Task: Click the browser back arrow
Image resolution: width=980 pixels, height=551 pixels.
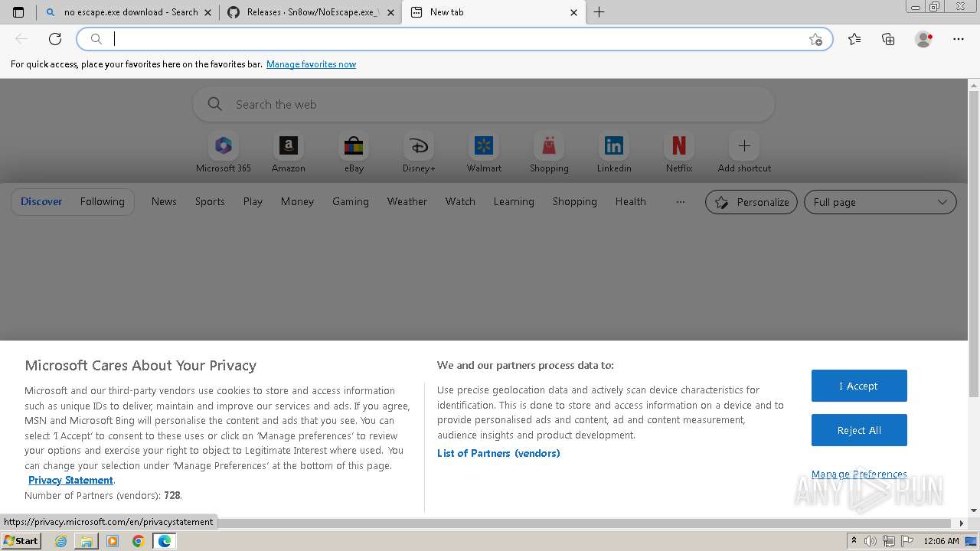Action: 21,39
